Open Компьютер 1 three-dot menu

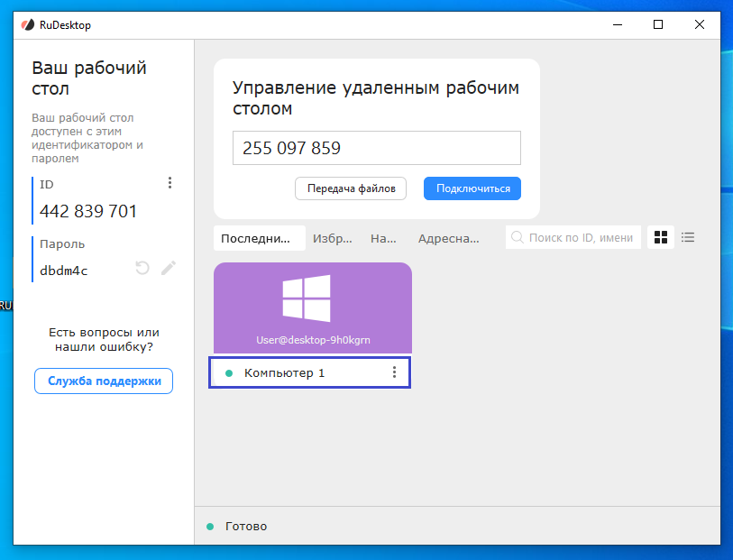tap(395, 372)
